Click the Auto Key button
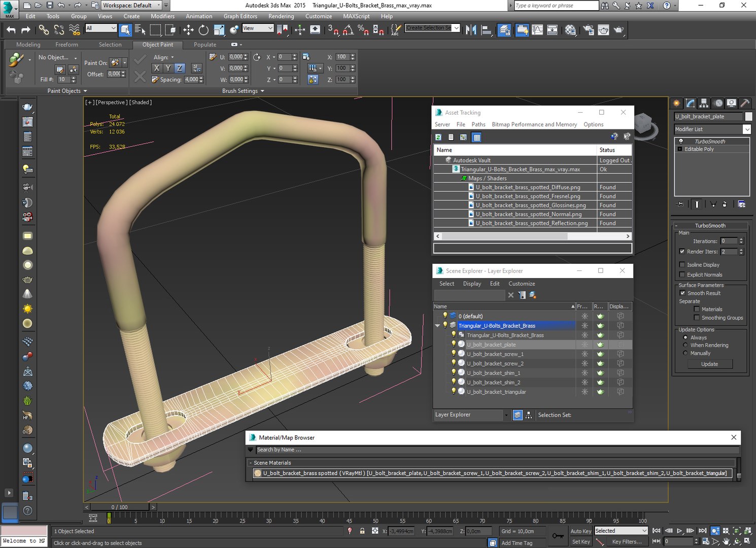Image resolution: width=756 pixels, height=548 pixels. click(x=581, y=531)
